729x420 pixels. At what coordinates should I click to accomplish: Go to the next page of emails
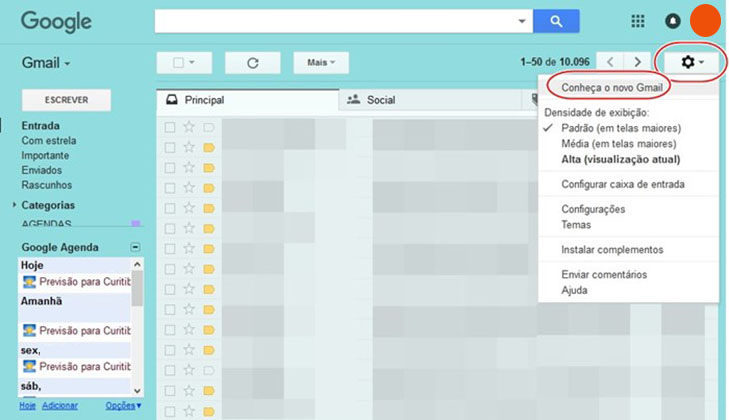(637, 63)
